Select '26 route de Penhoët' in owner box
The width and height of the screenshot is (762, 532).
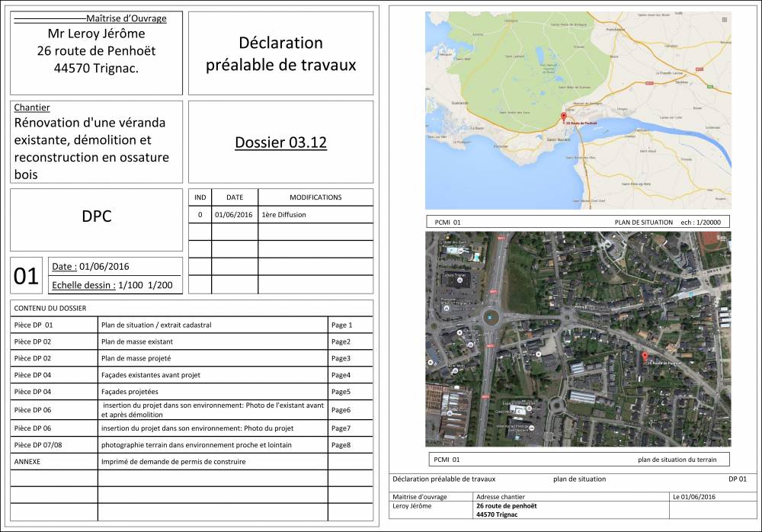click(x=96, y=51)
